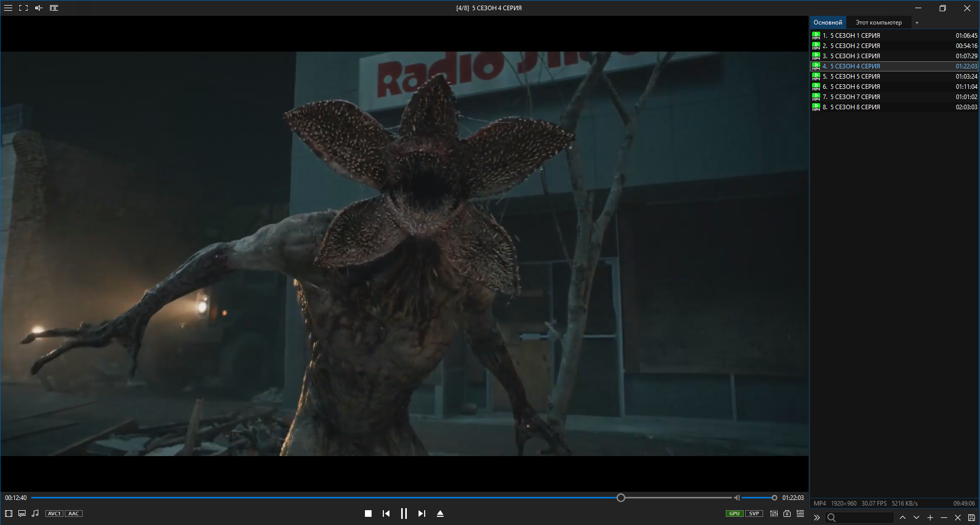Open the equalizer control panel icon

tap(774, 513)
